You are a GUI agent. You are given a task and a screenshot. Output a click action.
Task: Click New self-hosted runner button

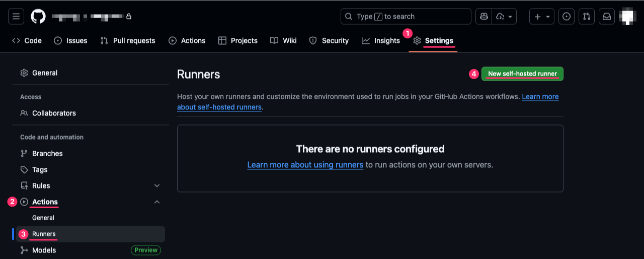[522, 74]
